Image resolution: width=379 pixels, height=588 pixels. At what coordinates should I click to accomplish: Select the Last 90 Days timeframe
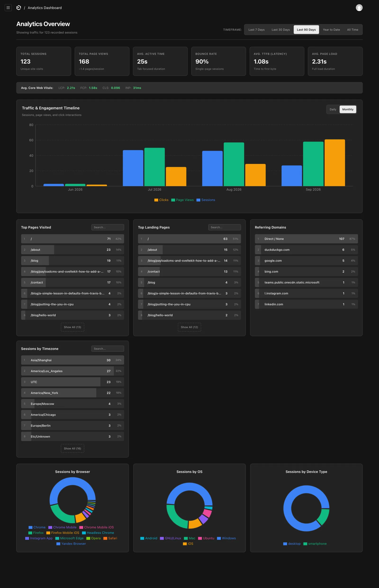tap(306, 30)
